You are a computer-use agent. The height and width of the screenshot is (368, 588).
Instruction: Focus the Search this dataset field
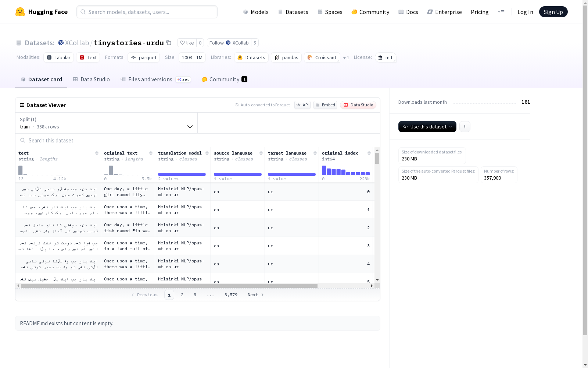[x=198, y=140]
